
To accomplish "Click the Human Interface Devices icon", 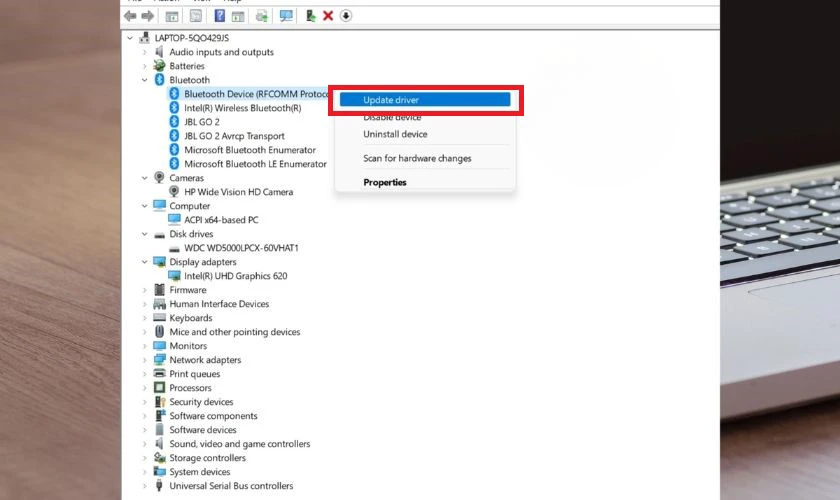I will 159,304.
